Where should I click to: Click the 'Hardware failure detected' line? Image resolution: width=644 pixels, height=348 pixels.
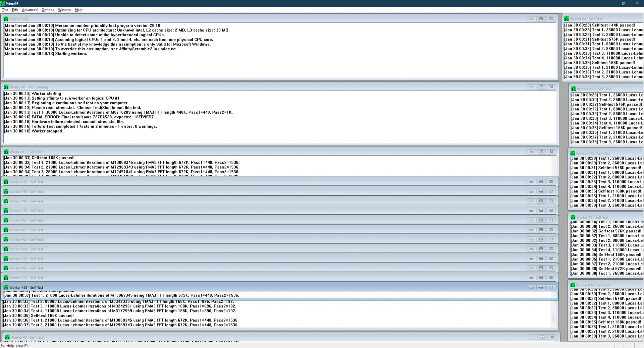[x=64, y=122]
